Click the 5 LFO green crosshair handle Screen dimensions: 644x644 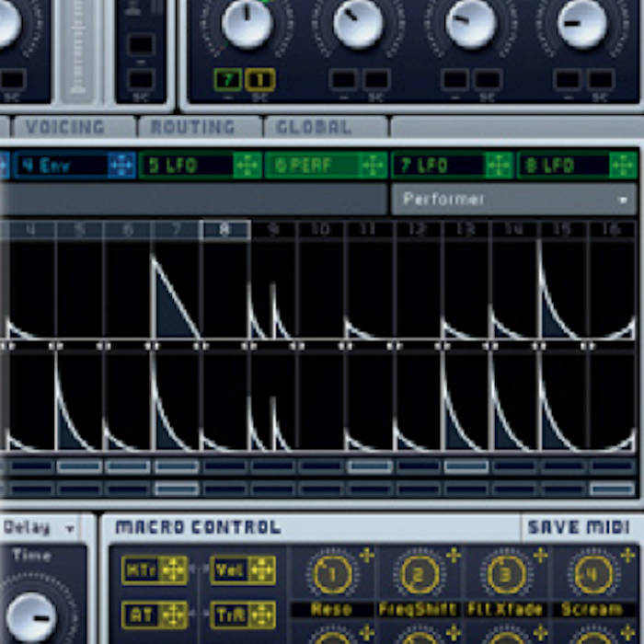pyautogui.click(x=247, y=166)
